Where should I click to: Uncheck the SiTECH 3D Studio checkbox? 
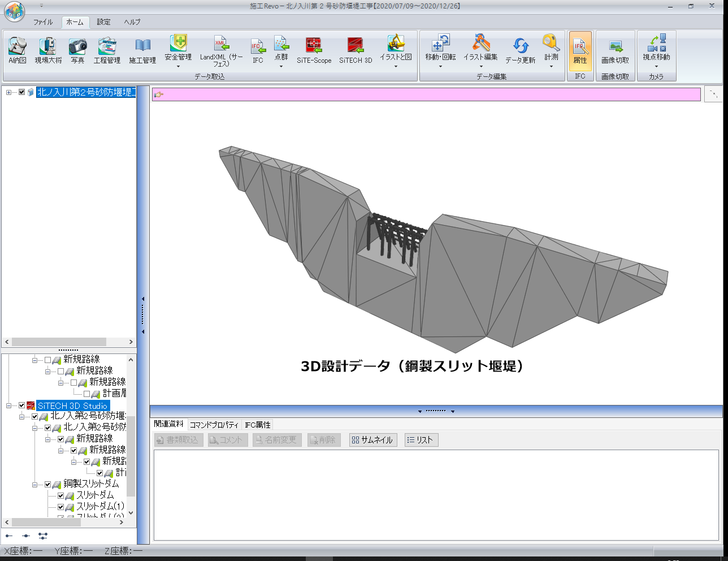[22, 405]
